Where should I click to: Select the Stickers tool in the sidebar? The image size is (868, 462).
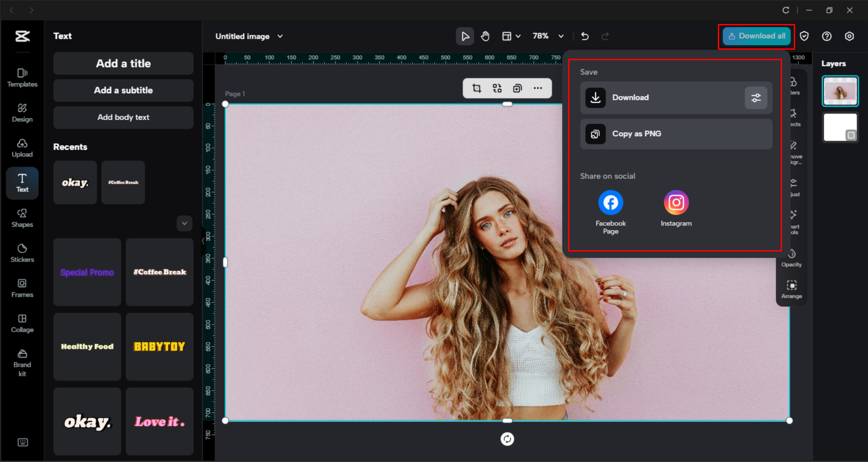22,252
